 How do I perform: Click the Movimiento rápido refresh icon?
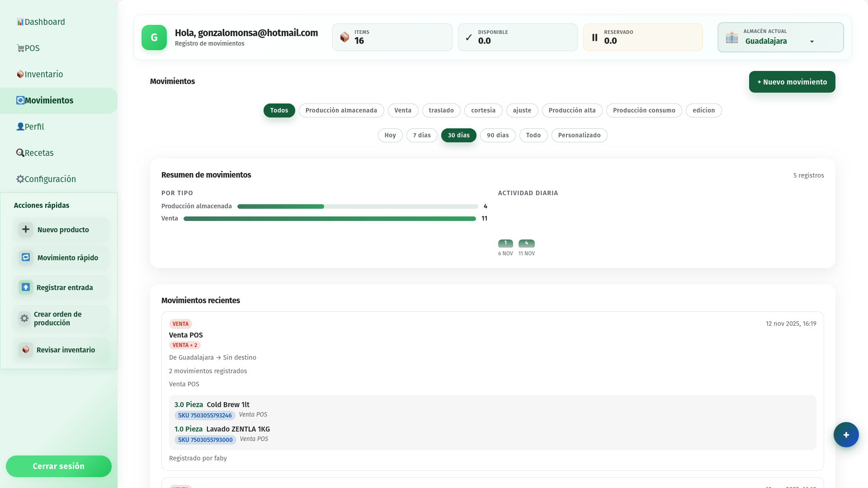coord(26,258)
